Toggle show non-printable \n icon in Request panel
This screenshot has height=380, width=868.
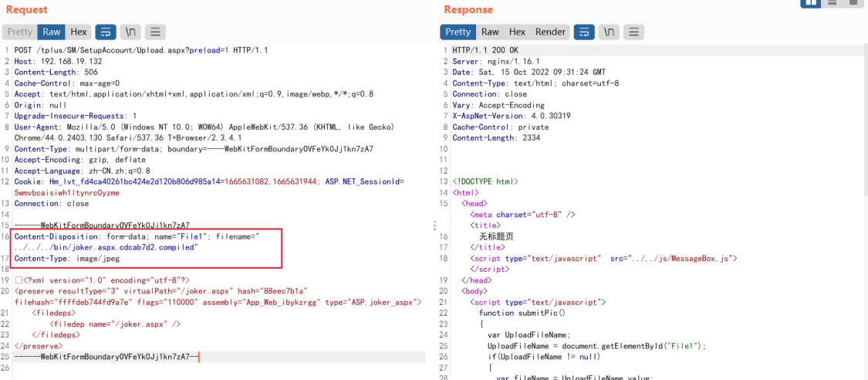(130, 32)
